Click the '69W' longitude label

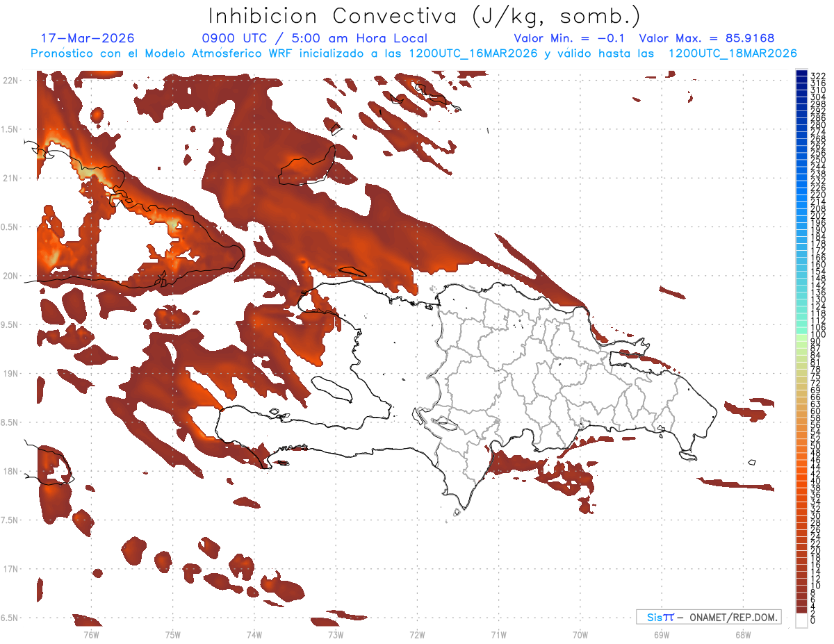pyautogui.click(x=661, y=634)
